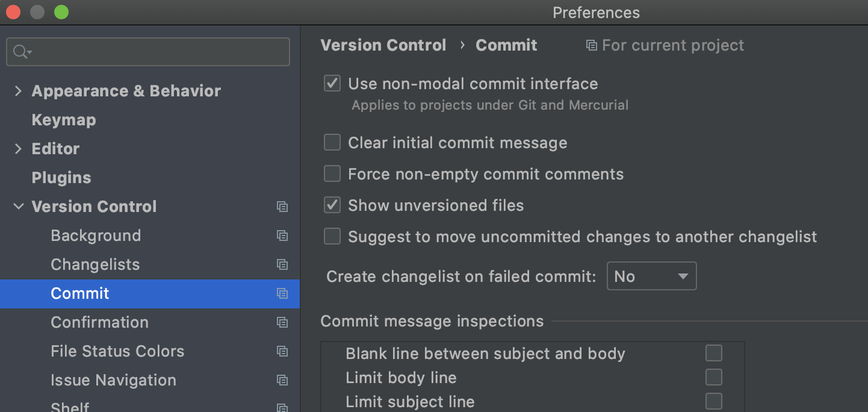Click project-level icon beside Version Control item
Image resolution: width=868 pixels, height=412 pixels.
point(282,207)
